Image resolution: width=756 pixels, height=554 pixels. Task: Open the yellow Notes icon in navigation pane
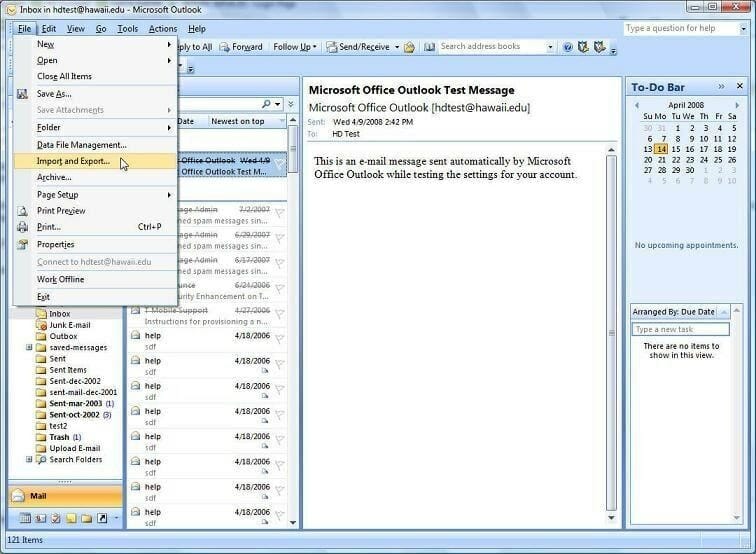[71, 518]
